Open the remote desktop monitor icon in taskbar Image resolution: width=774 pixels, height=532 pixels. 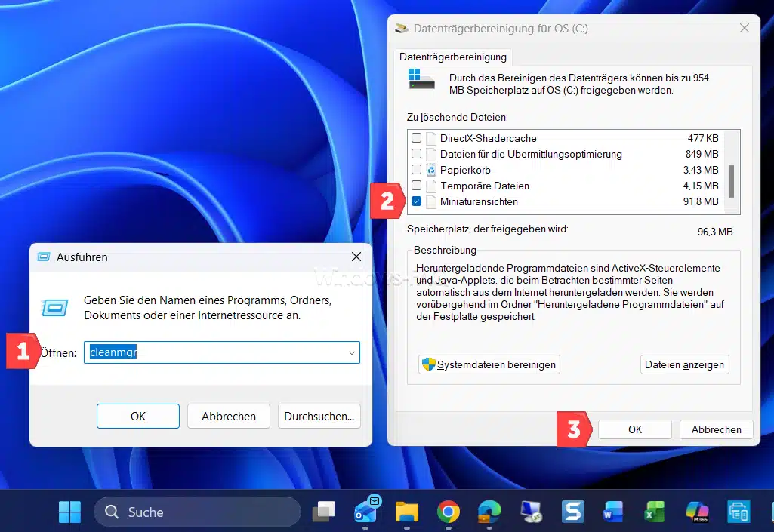531,512
